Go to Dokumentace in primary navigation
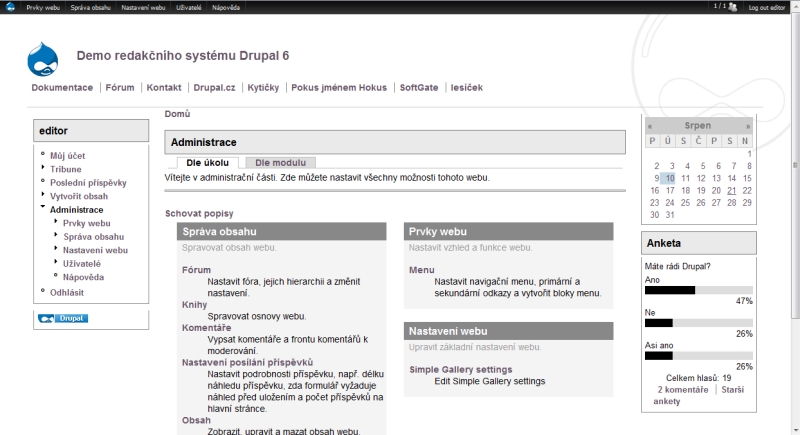The height and width of the screenshot is (435, 800). (62, 87)
